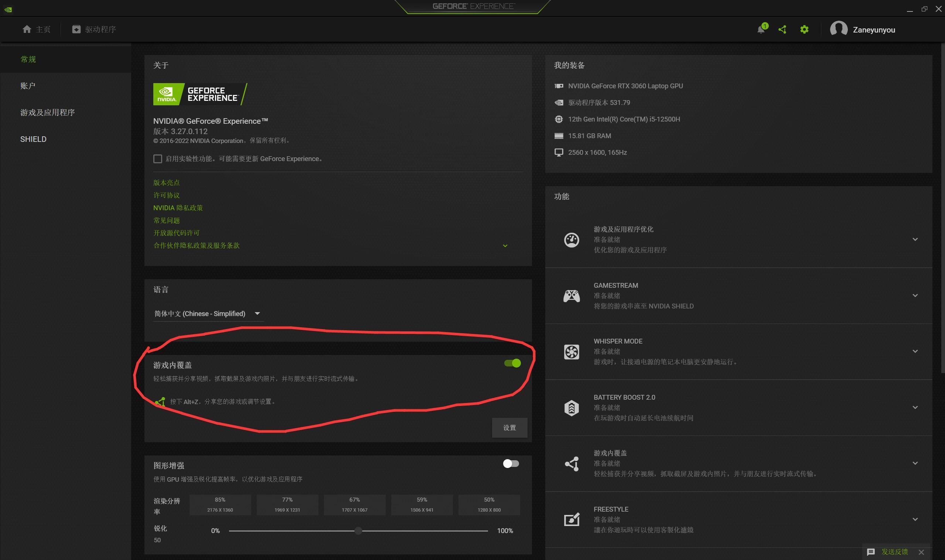Go to the 主页 home tab
Viewport: 945px width, 560px height.
pyautogui.click(x=36, y=29)
